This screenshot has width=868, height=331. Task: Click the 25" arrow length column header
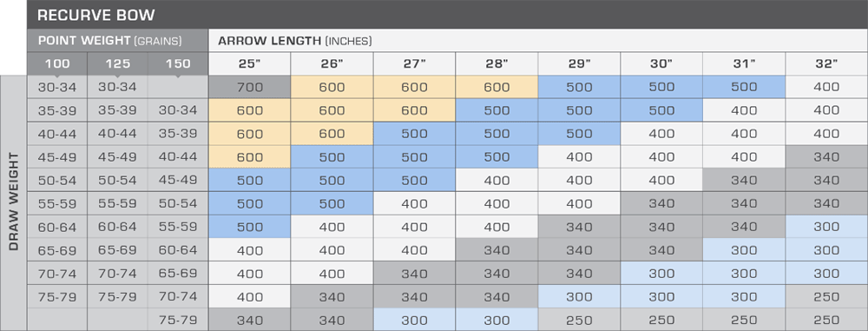coord(249,63)
